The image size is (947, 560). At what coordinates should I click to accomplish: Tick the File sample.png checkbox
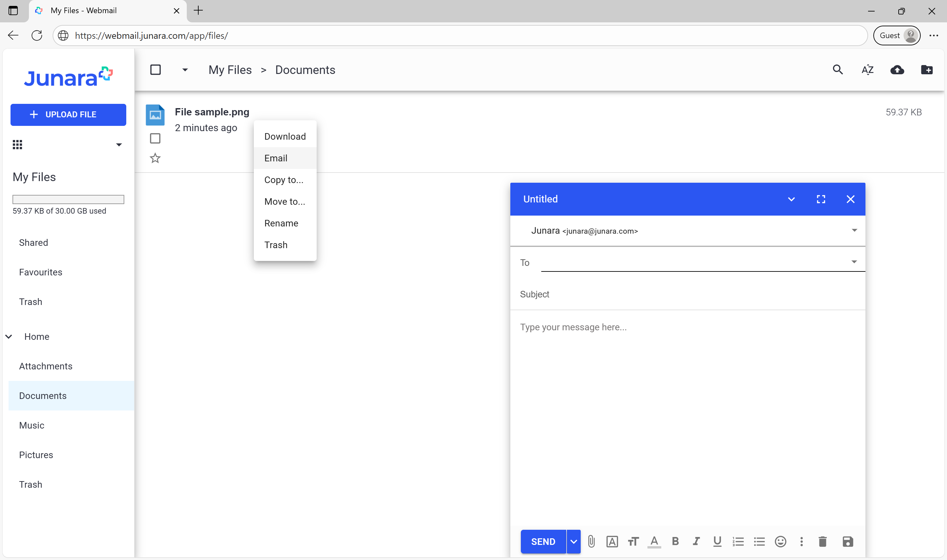[x=155, y=138]
